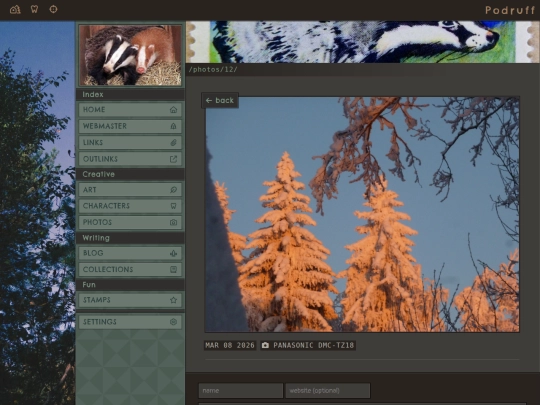Open the BLOG page
The height and width of the screenshot is (405, 540).
coord(130,253)
